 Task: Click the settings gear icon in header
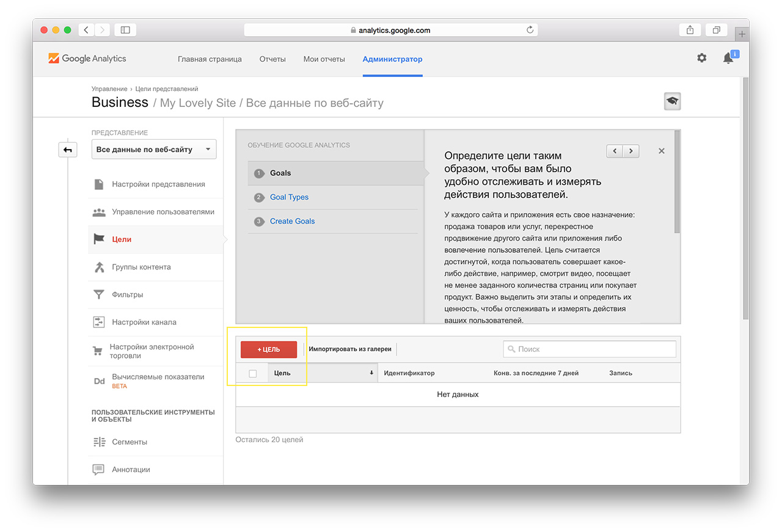[701, 58]
